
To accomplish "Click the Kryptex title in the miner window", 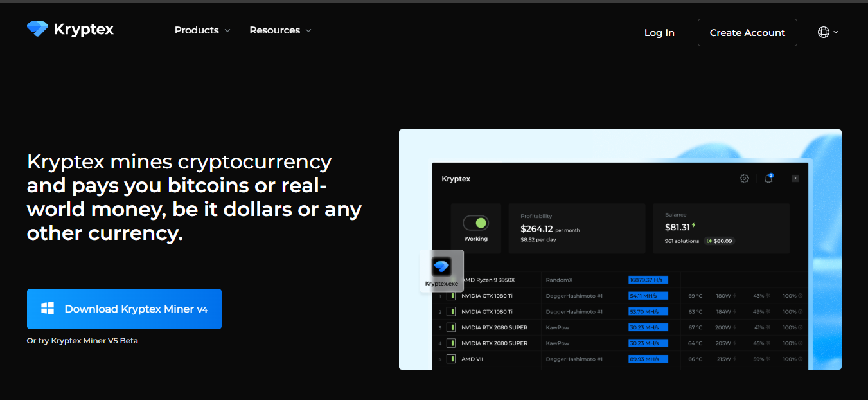I will point(456,179).
